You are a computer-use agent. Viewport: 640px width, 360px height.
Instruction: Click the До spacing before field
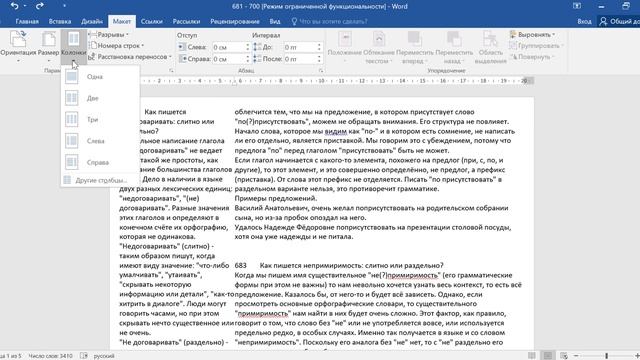(x=300, y=47)
